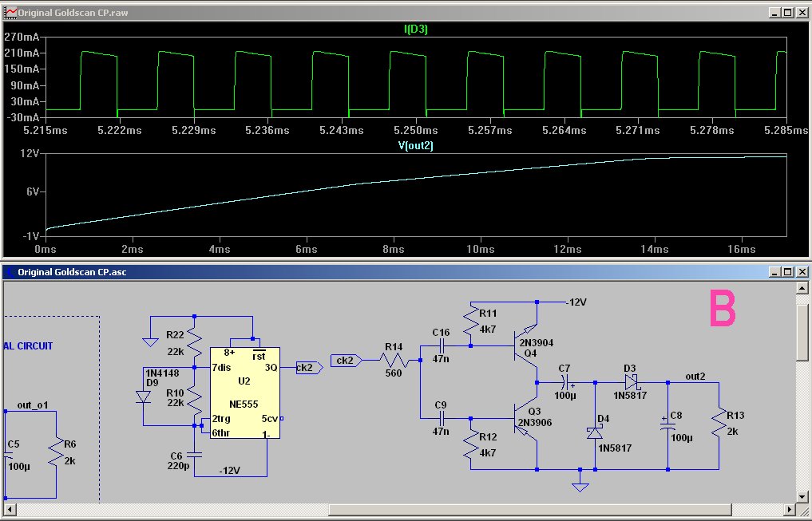Click the schematic horizontal scrollbar right arrow
This screenshot has width=812, height=521.
pos(789,509)
